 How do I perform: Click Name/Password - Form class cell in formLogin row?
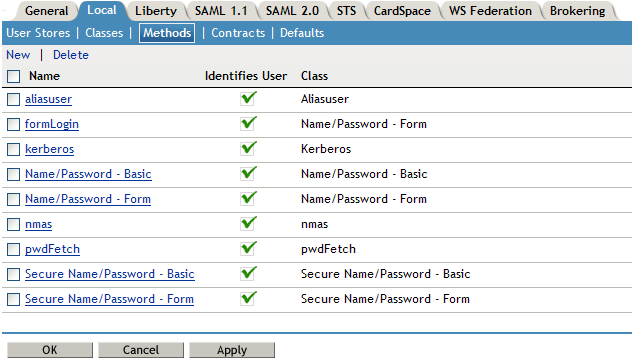pyautogui.click(x=364, y=124)
